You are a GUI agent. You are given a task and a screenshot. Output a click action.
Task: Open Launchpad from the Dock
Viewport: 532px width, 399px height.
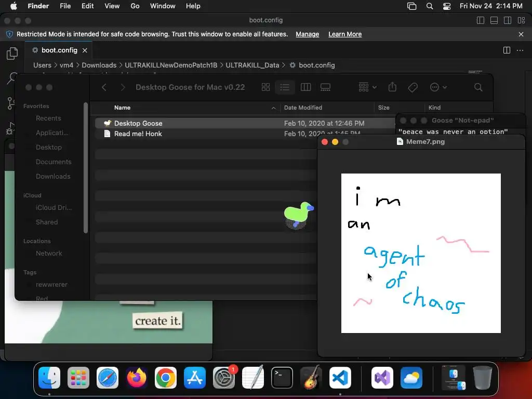(x=78, y=378)
